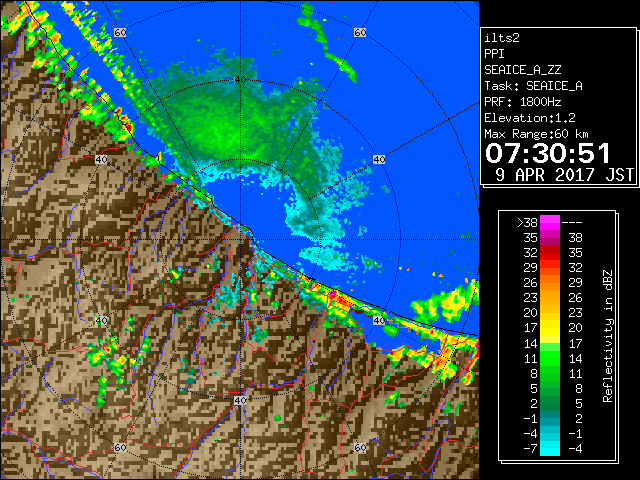Click the '40' range label north of radar center
Image resolution: width=640 pixels, height=480 pixels.
240,80
